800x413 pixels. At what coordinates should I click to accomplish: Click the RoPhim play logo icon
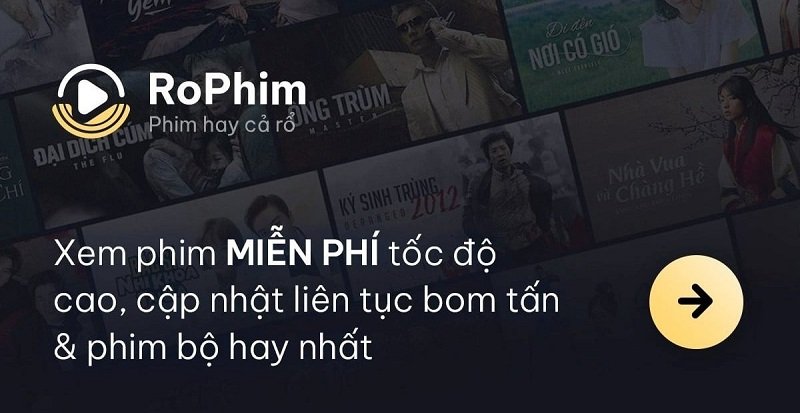(x=91, y=101)
